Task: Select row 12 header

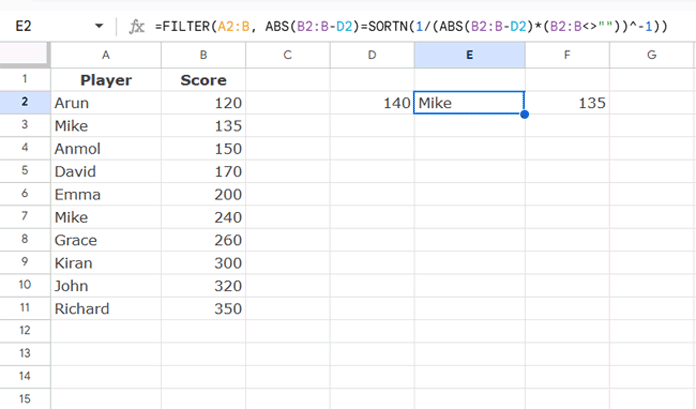Action: [x=25, y=331]
